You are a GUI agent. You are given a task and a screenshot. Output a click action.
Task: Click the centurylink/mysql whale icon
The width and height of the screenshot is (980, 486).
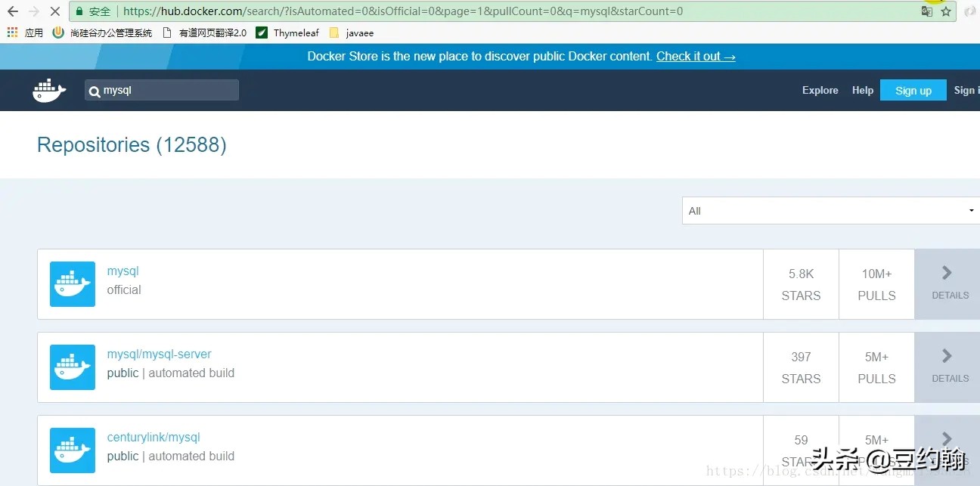point(73,450)
